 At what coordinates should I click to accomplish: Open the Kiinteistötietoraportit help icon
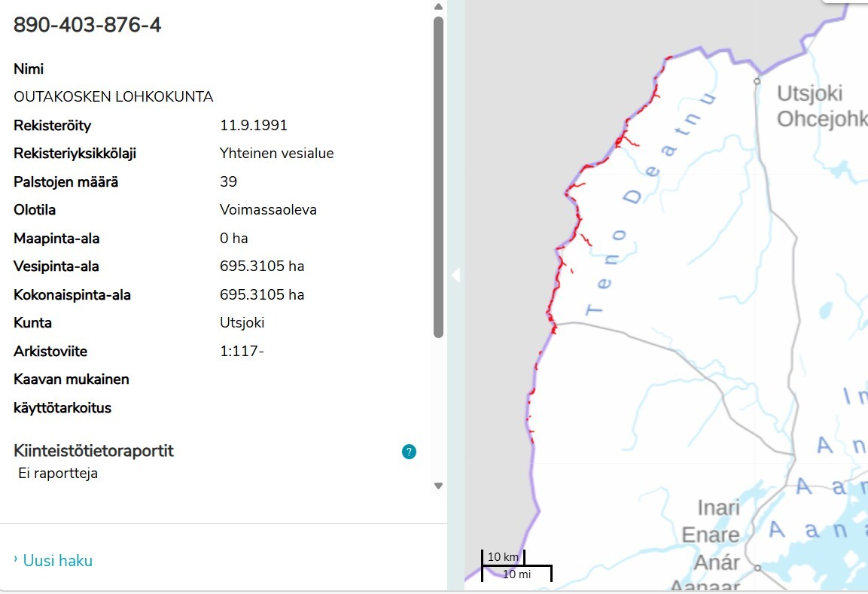coord(407,451)
